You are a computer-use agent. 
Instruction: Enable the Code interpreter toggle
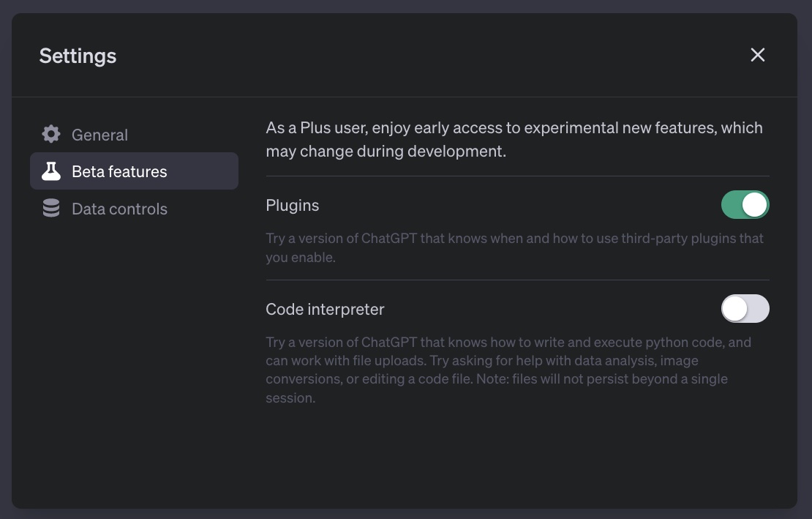[x=745, y=309]
